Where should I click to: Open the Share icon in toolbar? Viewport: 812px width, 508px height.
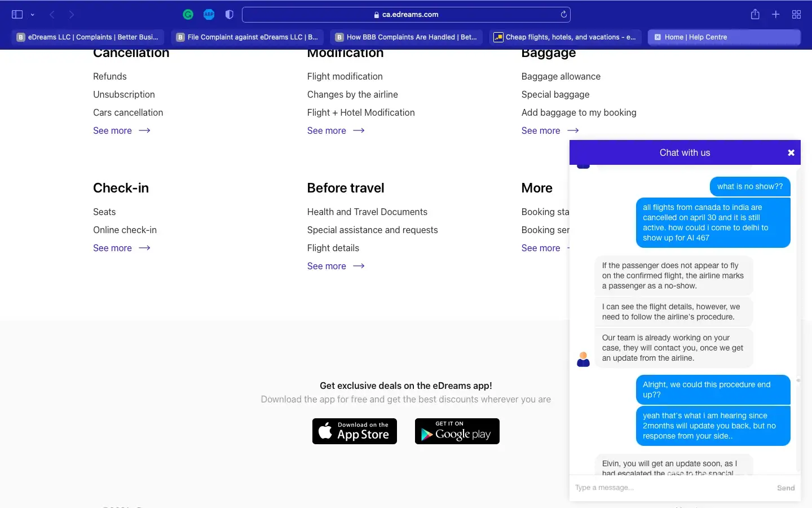755,15
